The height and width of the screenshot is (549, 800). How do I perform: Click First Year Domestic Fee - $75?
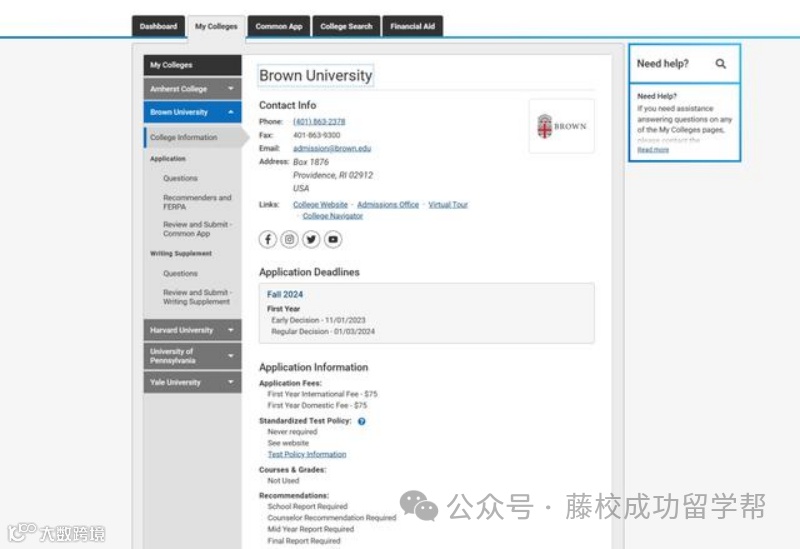pyautogui.click(x=317, y=405)
